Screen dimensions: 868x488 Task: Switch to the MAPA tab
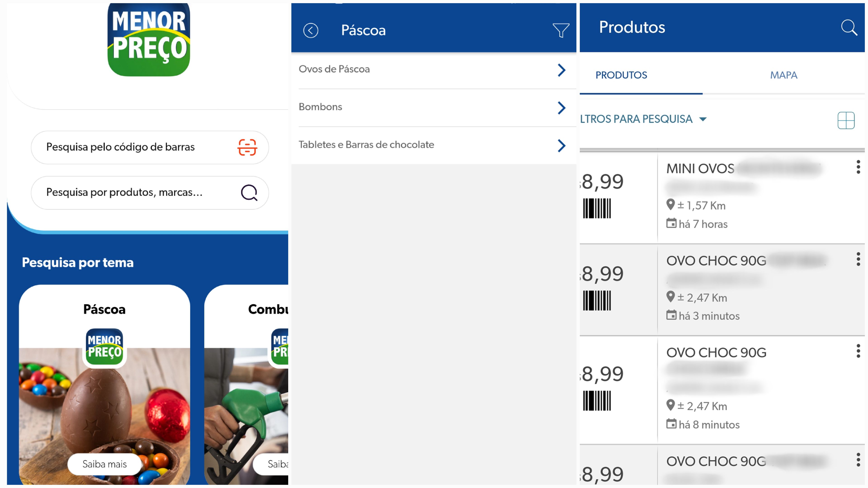pos(783,75)
